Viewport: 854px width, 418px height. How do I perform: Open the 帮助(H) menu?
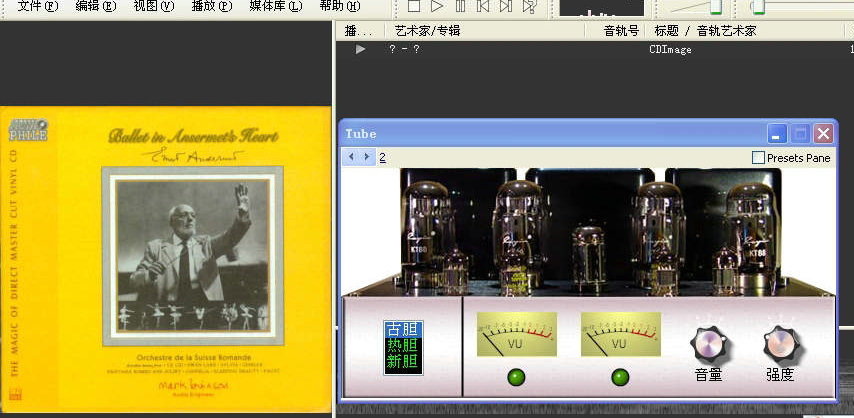[x=340, y=6]
